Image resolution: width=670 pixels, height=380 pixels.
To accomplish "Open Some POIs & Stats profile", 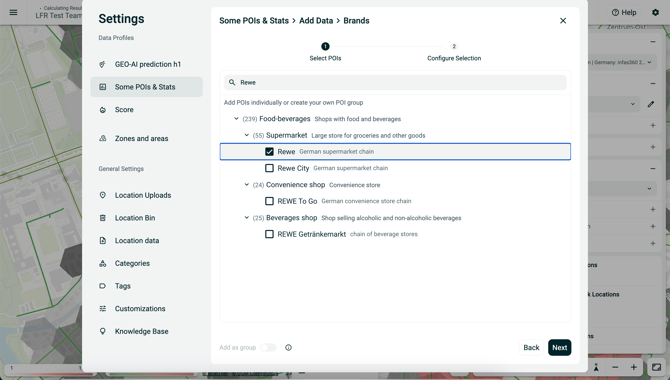I will (146, 87).
